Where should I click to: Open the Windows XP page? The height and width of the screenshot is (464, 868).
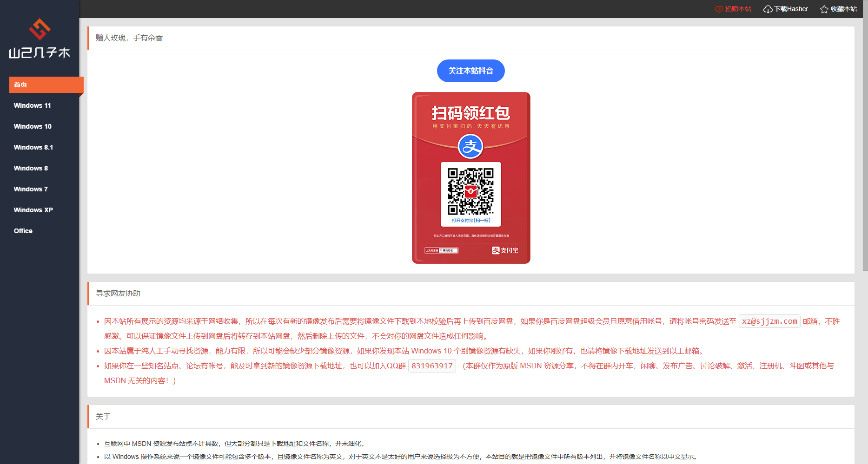point(33,210)
